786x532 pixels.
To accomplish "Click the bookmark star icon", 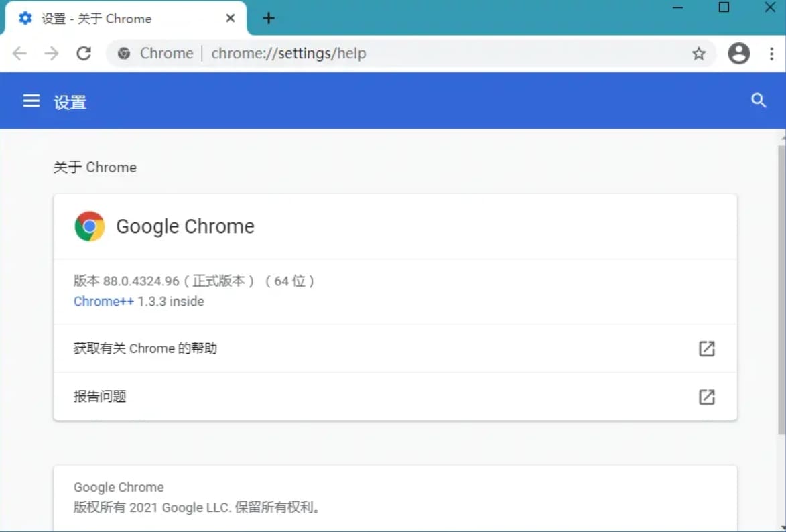I will tap(699, 53).
